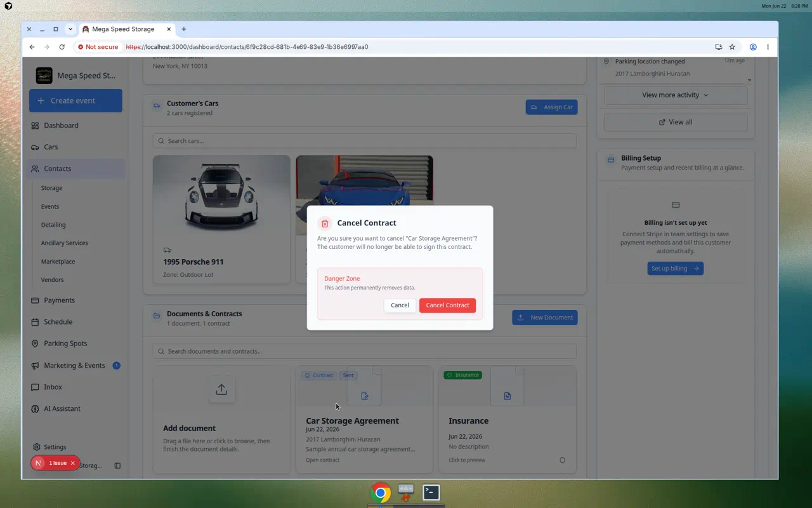Open Events submenu item
812x508 pixels.
tap(50, 206)
